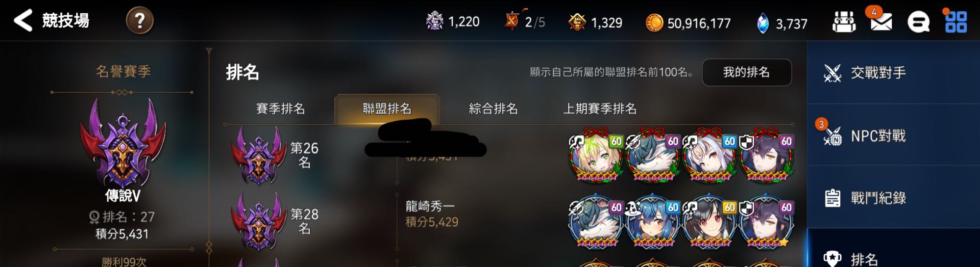The image size is (980, 267).
Task: Open the blue grid menu icon
Action: pos(956,22)
